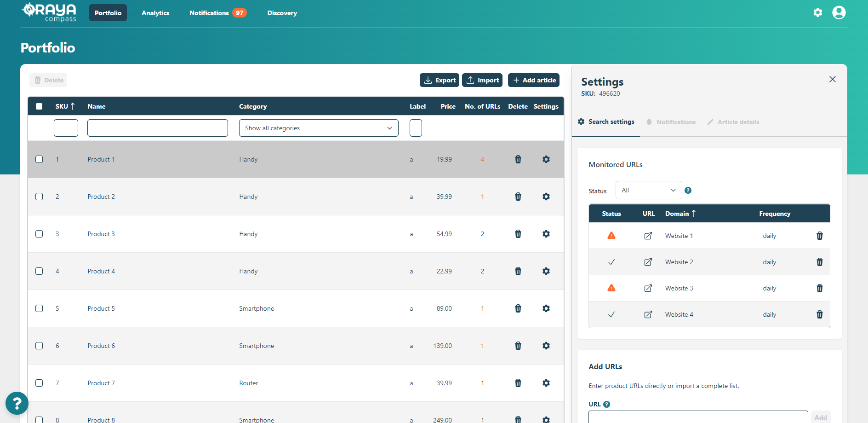Image resolution: width=868 pixels, height=423 pixels.
Task: Open the Status filter dropdown in Settings
Action: pos(648,190)
